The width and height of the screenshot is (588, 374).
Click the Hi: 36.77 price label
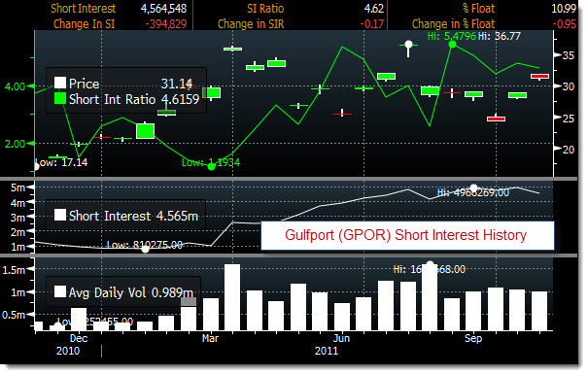(x=500, y=36)
